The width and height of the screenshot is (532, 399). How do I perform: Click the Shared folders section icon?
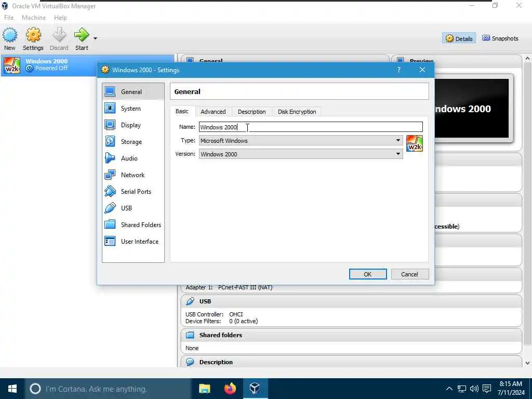click(190, 335)
